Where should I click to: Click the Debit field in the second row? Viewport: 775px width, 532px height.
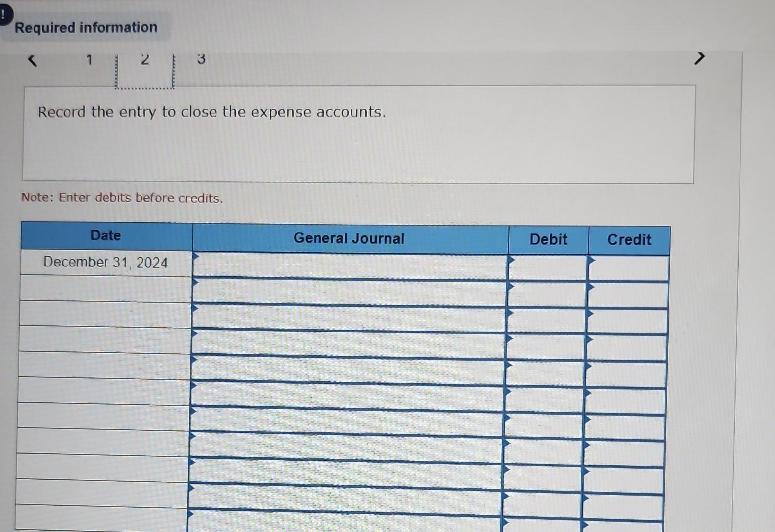547,294
